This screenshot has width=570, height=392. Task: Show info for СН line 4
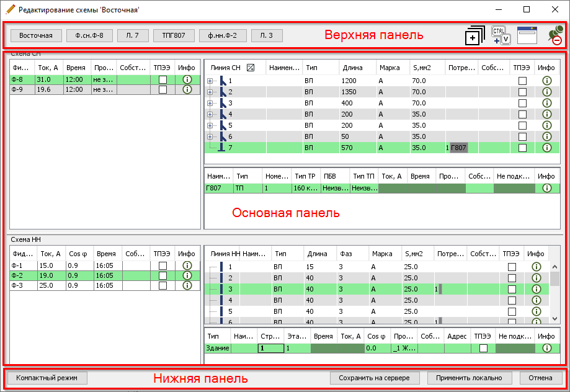pyautogui.click(x=546, y=114)
